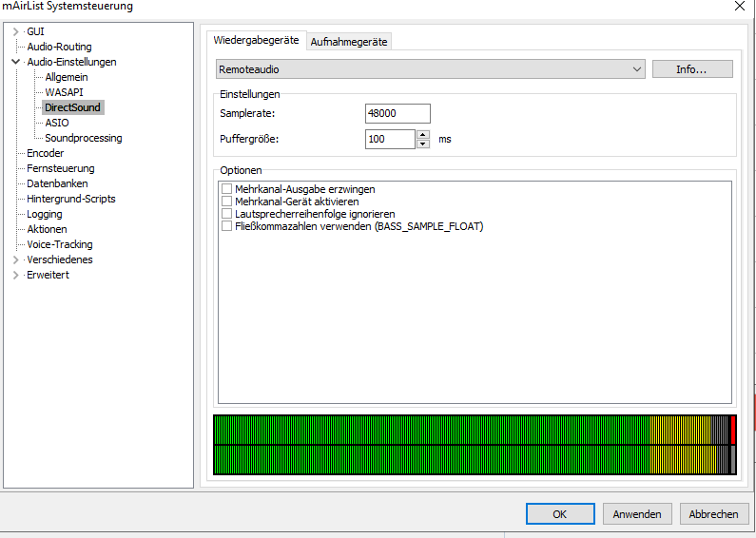Enable Lautsprecherreihenfolge ignorieren option
The width and height of the screenshot is (756, 538).
[226, 215]
